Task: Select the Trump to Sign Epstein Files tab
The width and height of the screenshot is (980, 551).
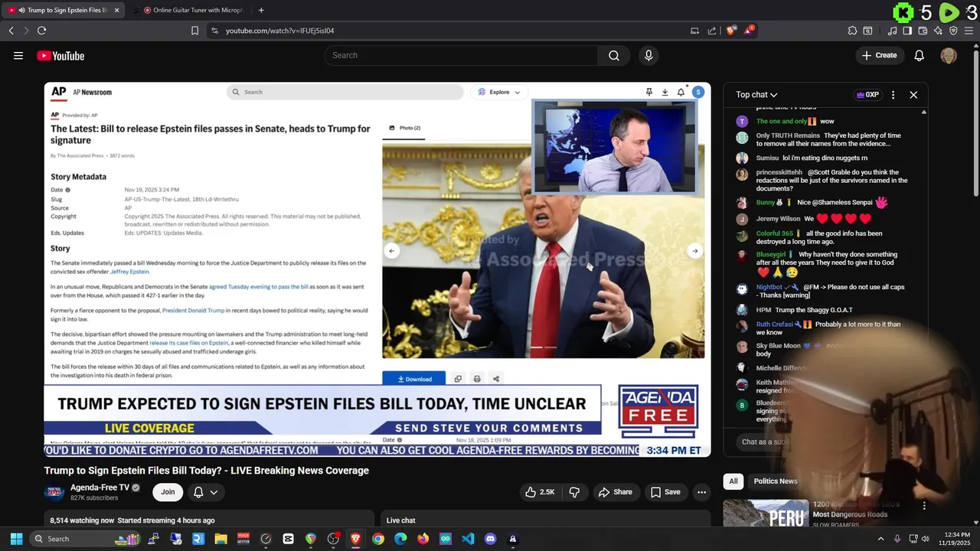Action: tap(64, 10)
